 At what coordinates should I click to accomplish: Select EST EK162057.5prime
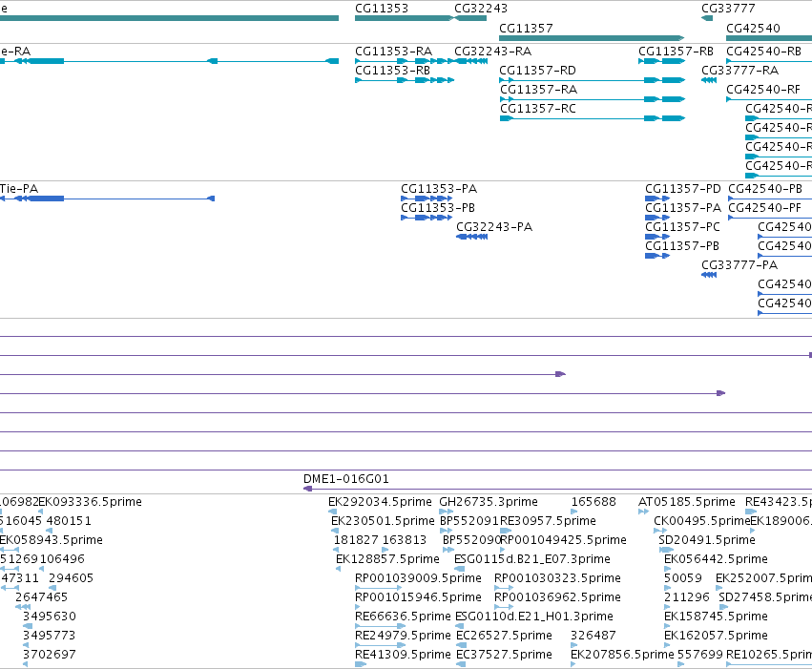[716, 636]
